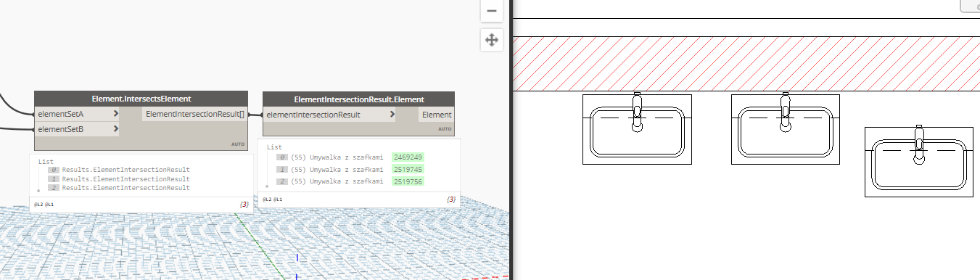Select the rightmost offset washbasin

[919, 162]
